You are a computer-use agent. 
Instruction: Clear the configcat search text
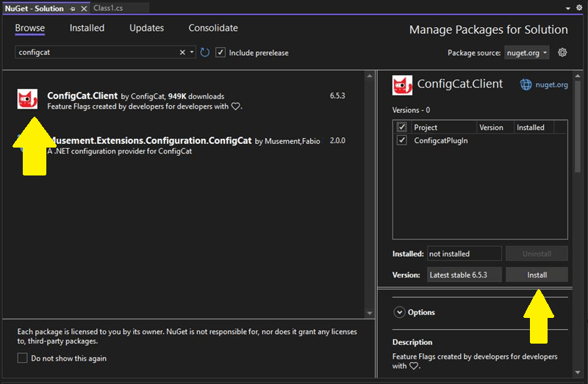pos(182,52)
